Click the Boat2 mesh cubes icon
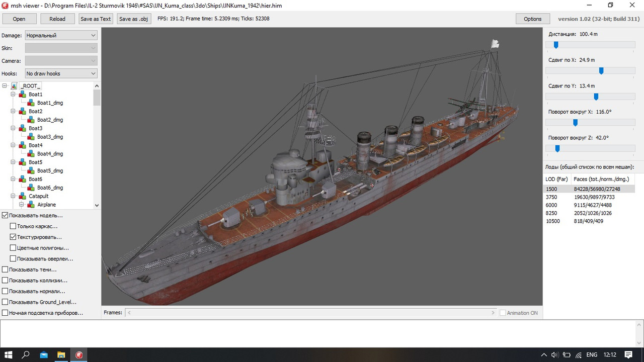 tap(23, 112)
